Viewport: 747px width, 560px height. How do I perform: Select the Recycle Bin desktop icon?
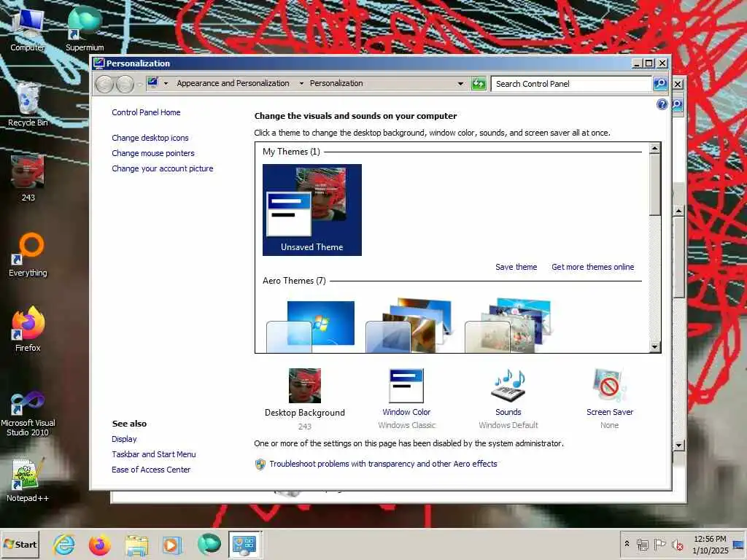pos(28,105)
